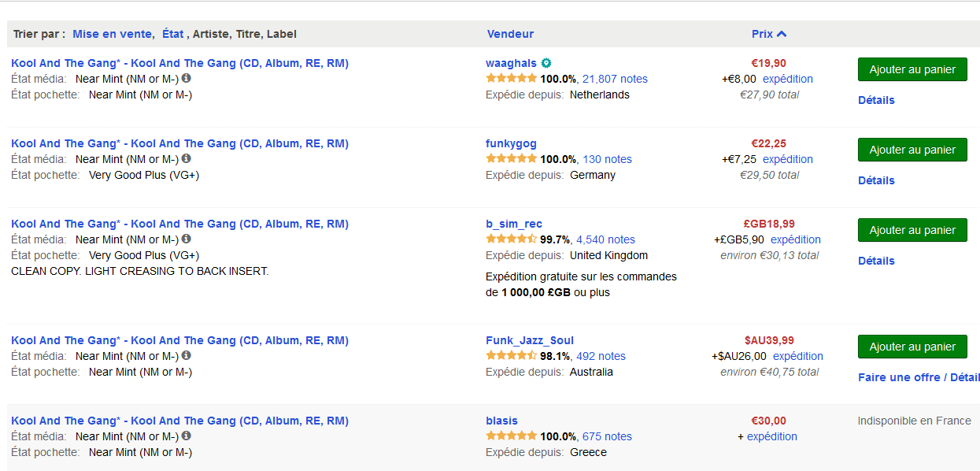Click media condition info icon for blasis listing

click(x=187, y=436)
